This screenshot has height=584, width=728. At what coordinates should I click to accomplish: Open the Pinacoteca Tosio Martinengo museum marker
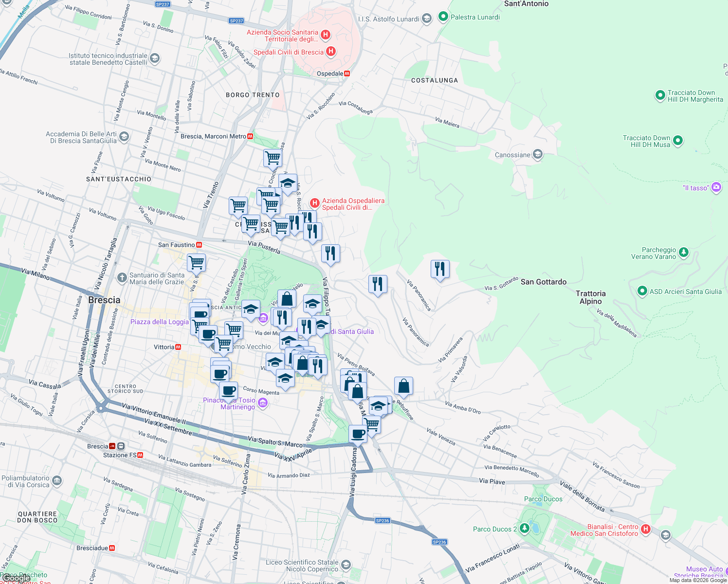click(263, 403)
